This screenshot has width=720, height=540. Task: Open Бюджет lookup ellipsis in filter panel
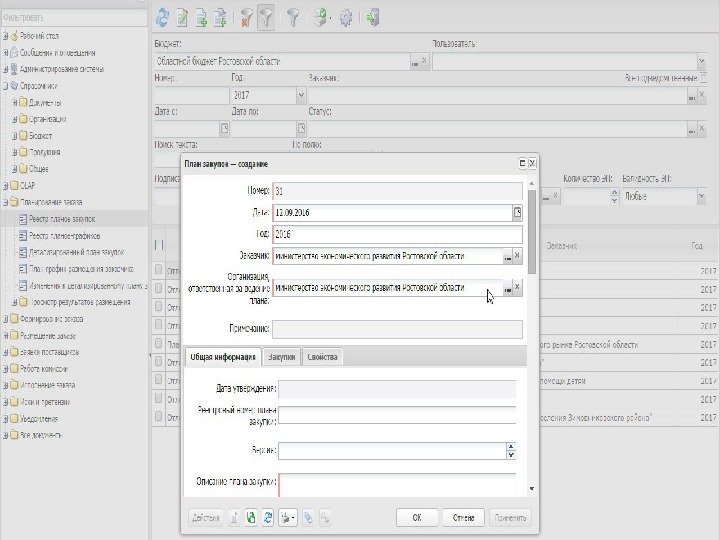415,62
